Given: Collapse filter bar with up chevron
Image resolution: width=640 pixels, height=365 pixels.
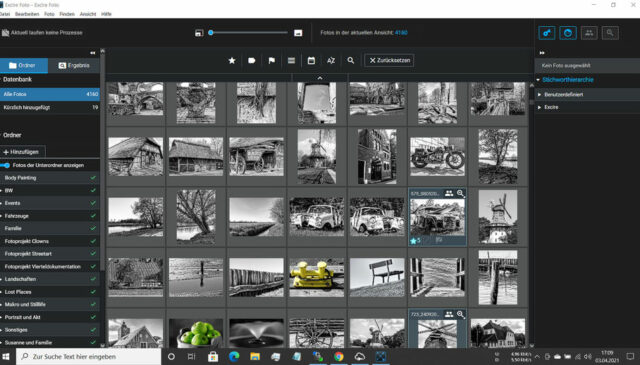Looking at the screenshot, I should click(x=320, y=78).
